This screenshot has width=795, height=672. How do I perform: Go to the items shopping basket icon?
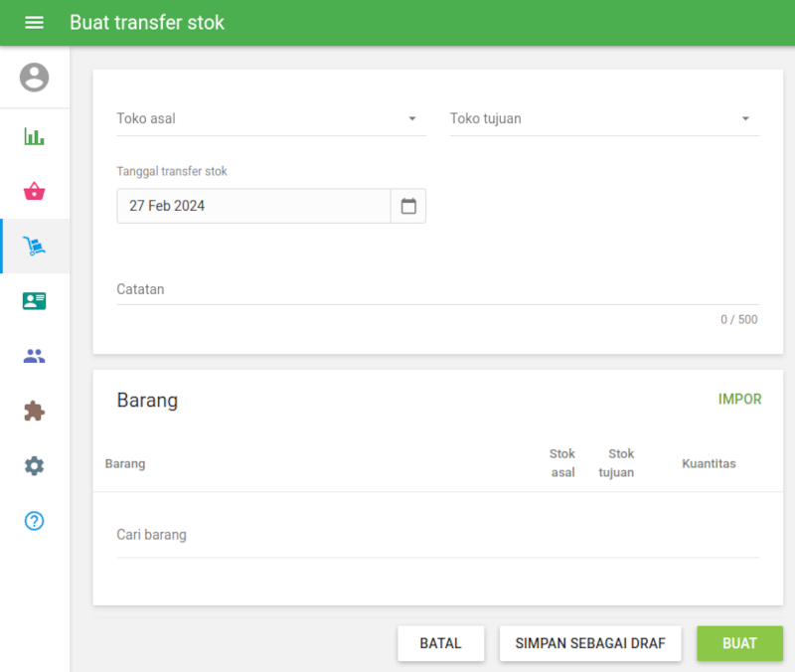34,191
